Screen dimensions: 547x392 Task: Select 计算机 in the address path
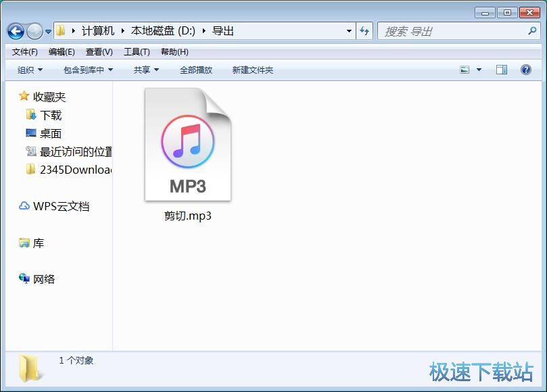(98, 31)
